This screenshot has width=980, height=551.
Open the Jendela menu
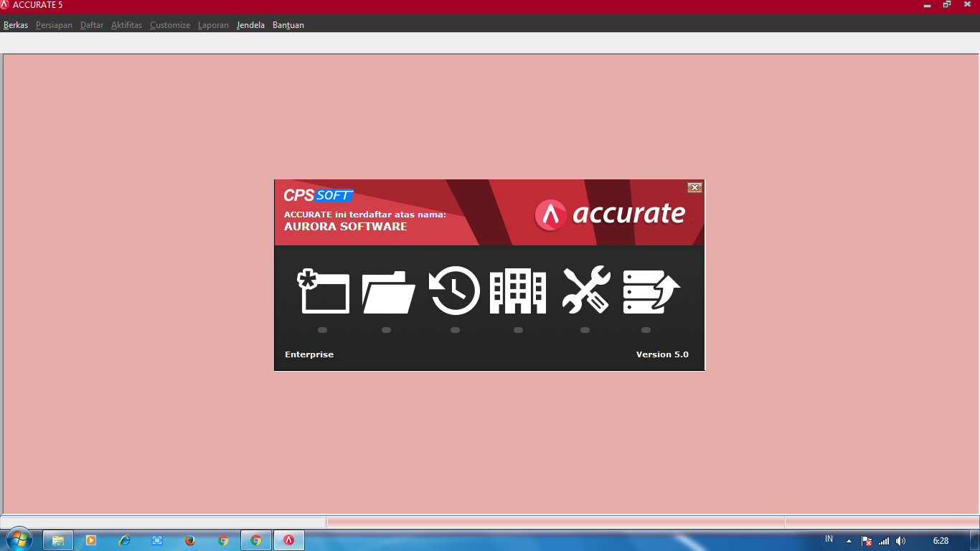pyautogui.click(x=250, y=25)
